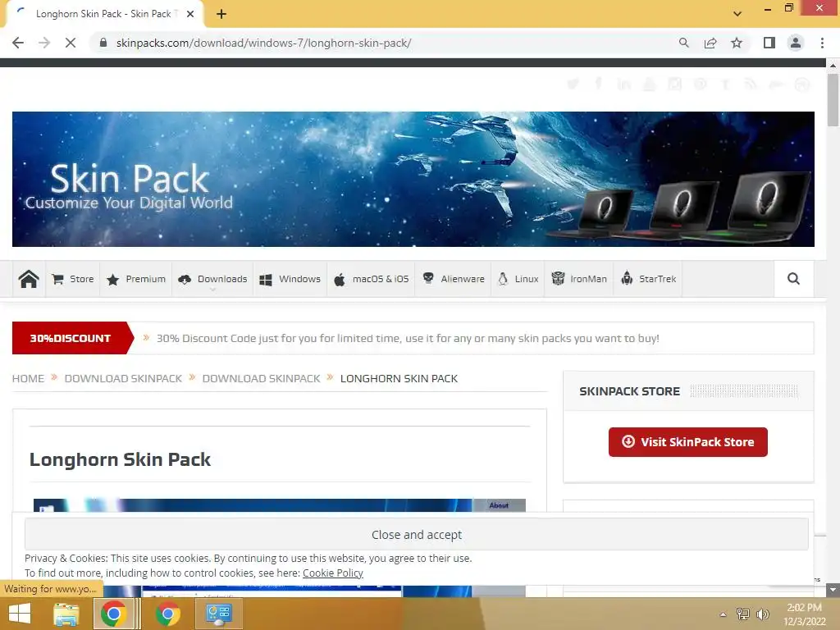Click the Skin Pack banner image
840x630 pixels.
point(413,179)
